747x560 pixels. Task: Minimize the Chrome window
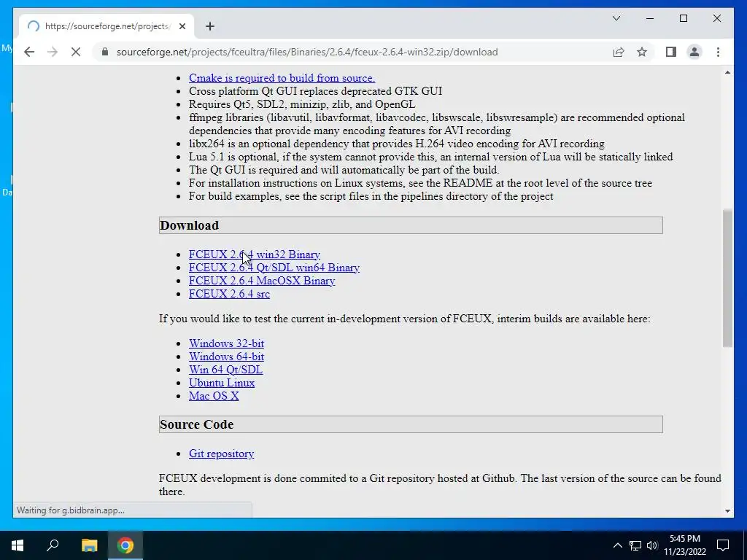tap(650, 18)
